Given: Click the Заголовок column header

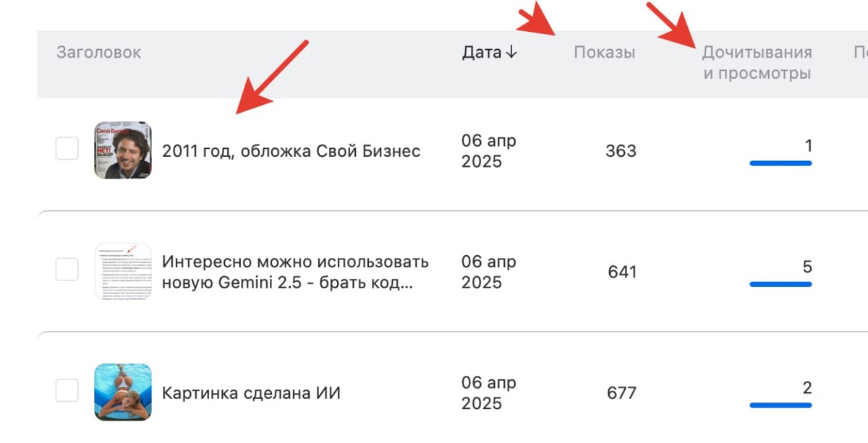Looking at the screenshot, I should pyautogui.click(x=99, y=53).
